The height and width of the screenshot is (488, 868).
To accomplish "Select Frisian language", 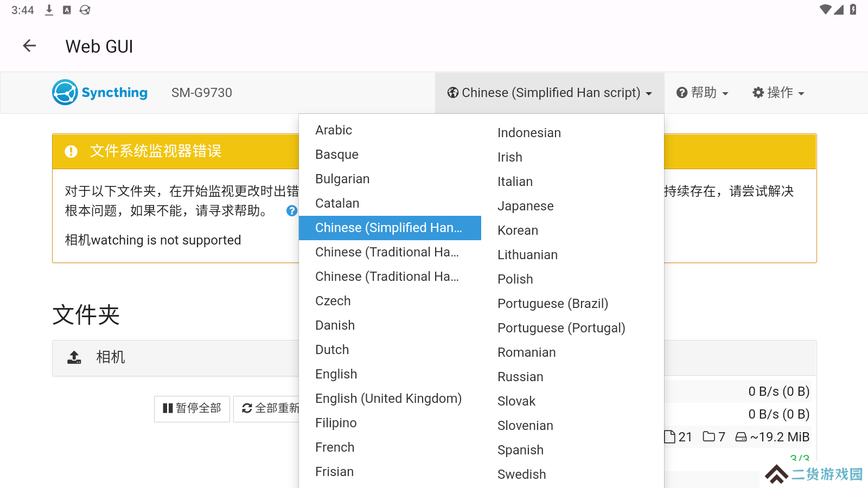I will 390,472.
